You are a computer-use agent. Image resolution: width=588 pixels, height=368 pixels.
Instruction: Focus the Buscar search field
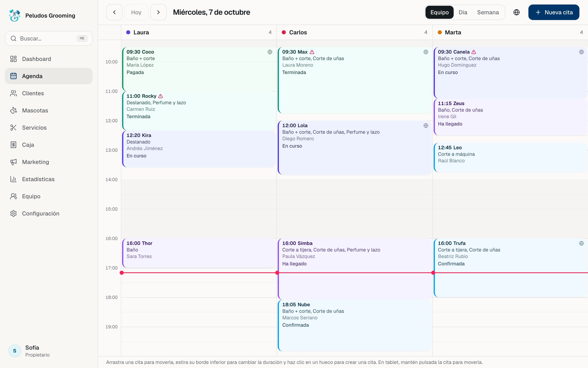tap(49, 38)
